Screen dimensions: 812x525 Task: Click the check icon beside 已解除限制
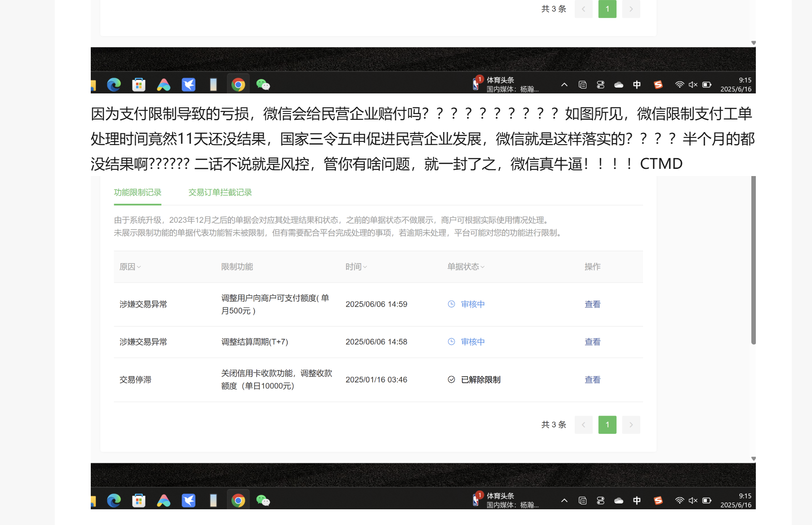452,379
